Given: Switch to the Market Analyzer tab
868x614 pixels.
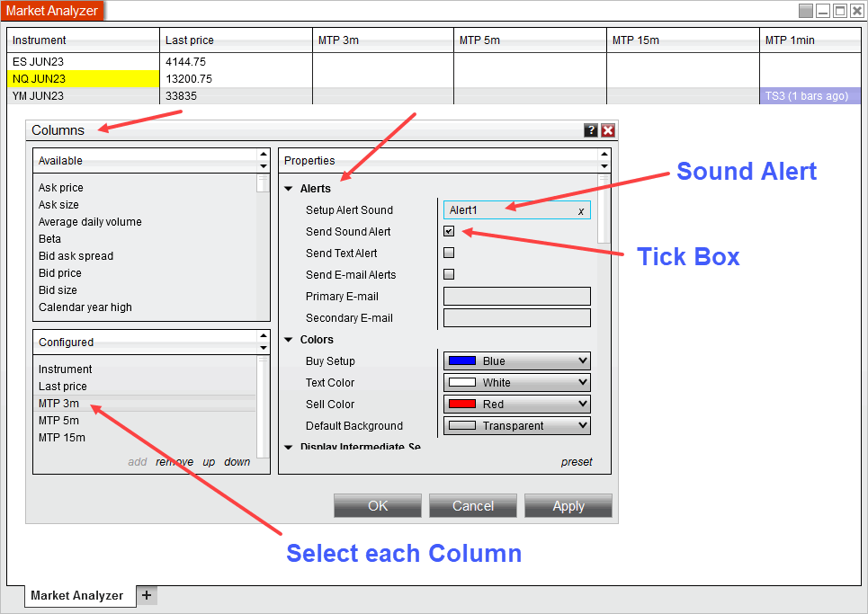Looking at the screenshot, I should (76, 595).
